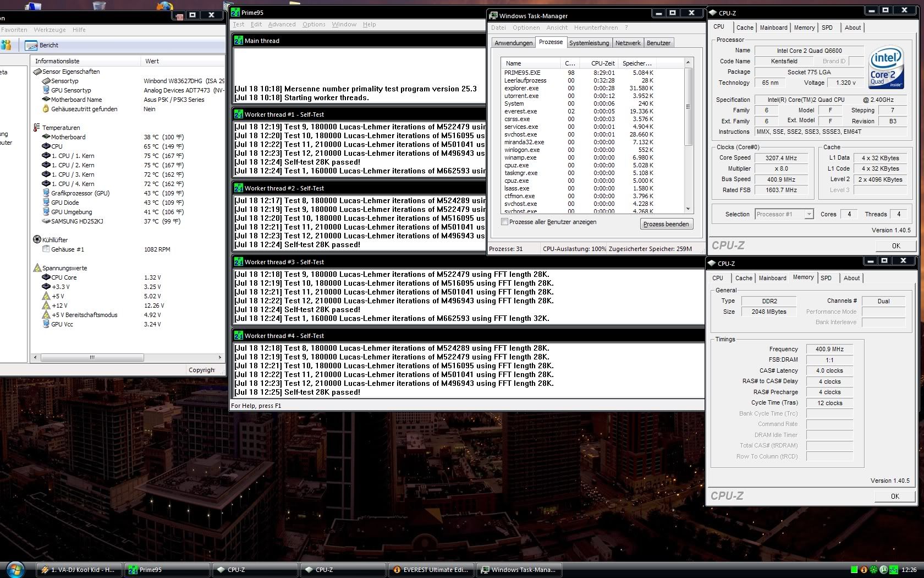Image resolution: width=924 pixels, height=578 pixels.
Task: Click the EVEREST Ultimate Edition taskbar button
Action: click(x=431, y=570)
